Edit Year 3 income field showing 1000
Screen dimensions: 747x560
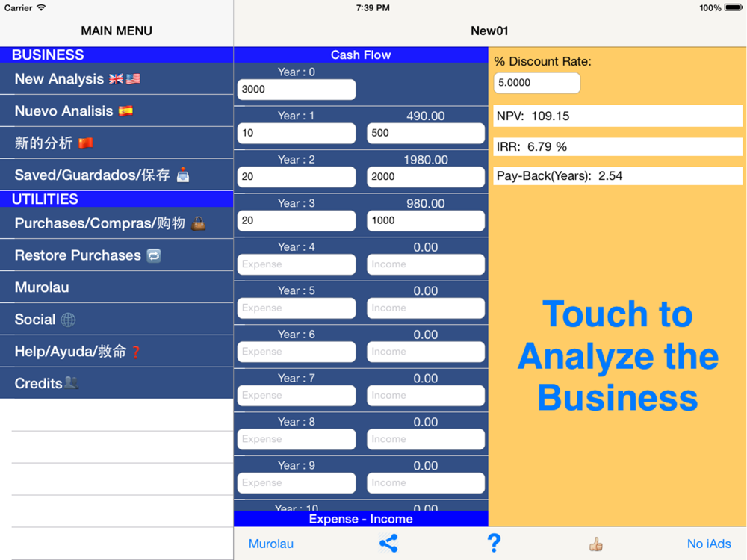426,220
